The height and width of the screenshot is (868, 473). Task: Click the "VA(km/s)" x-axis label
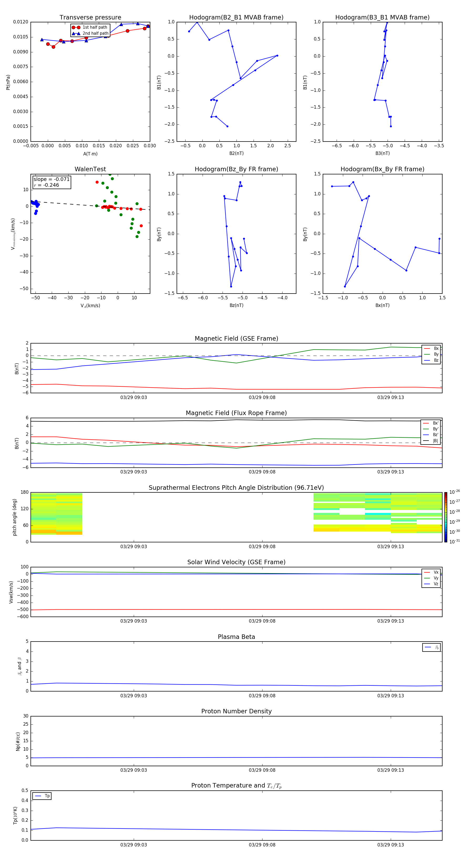coord(90,306)
